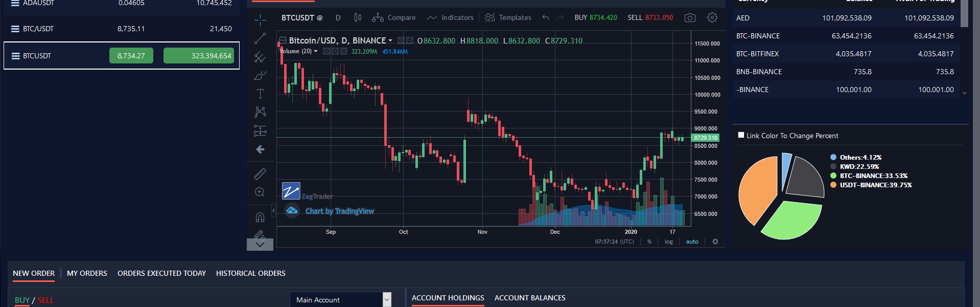Undo the last chart action
Image resolution: width=980 pixels, height=307 pixels.
pyautogui.click(x=546, y=17)
